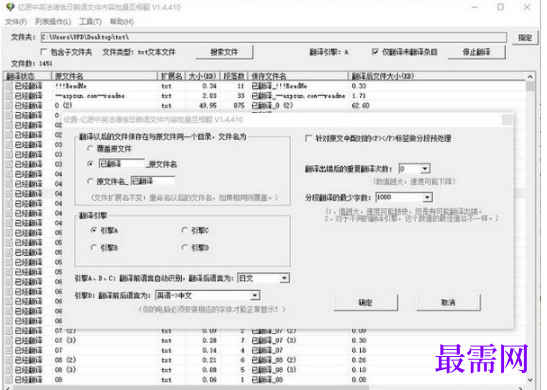Image resolution: width=547 pixels, height=390 pixels.
Task: Open the 工具(T) menu
Action: 90,22
